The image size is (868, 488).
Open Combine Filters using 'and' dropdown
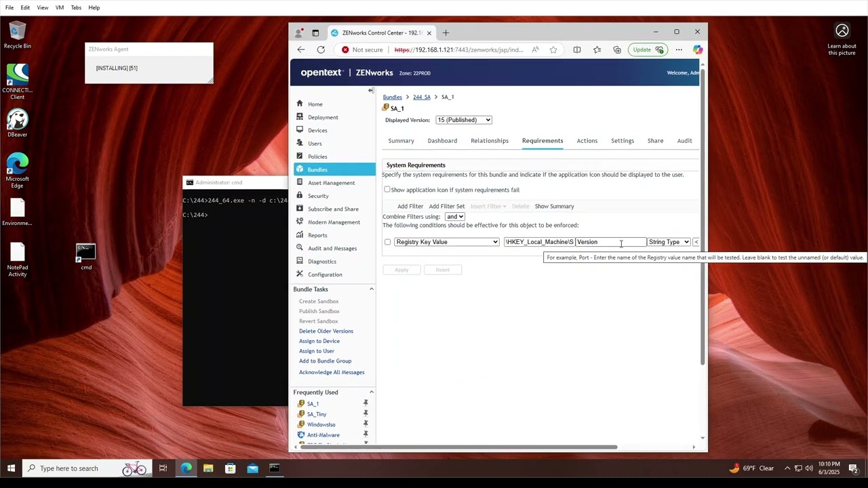454,216
